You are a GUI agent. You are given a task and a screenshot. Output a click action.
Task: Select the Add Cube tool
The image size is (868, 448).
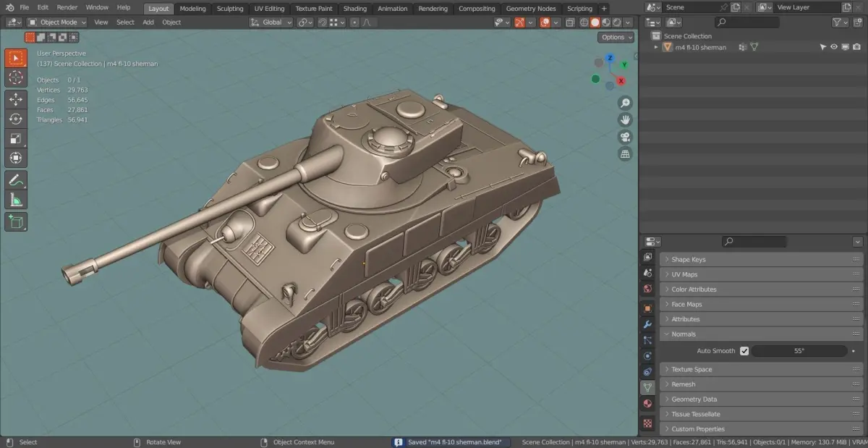click(16, 221)
